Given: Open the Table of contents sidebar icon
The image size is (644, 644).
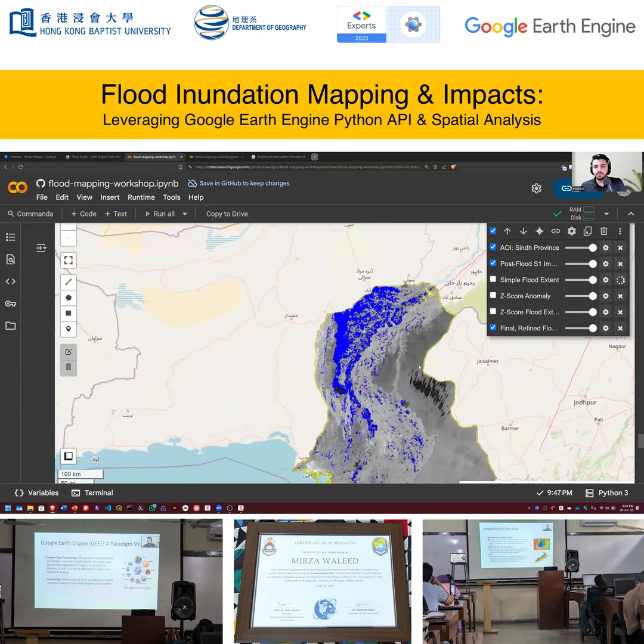Looking at the screenshot, I should pyautogui.click(x=11, y=237).
